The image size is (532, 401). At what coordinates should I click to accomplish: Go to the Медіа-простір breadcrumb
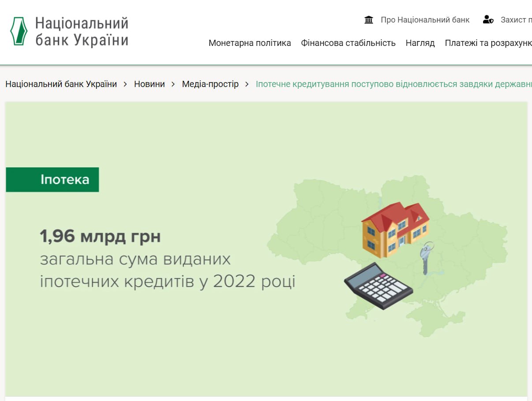[210, 84]
